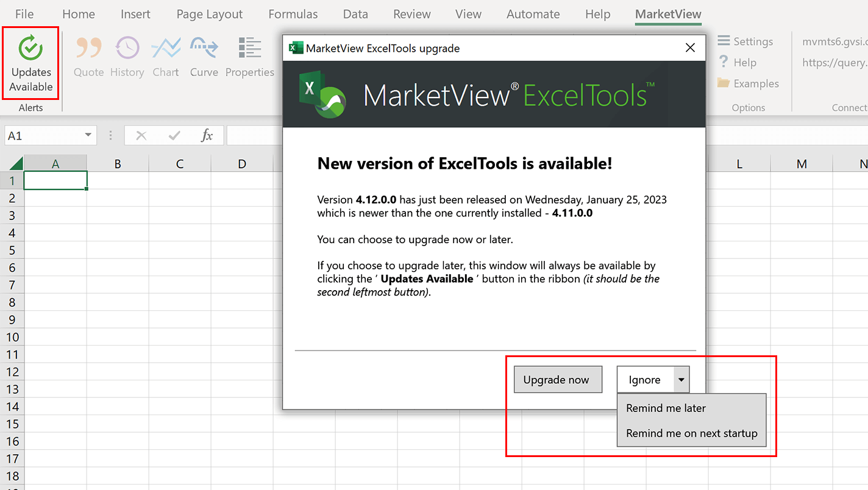The width and height of the screenshot is (868, 490).
Task: Click the Quote icon in the ribbon
Action: click(x=88, y=57)
